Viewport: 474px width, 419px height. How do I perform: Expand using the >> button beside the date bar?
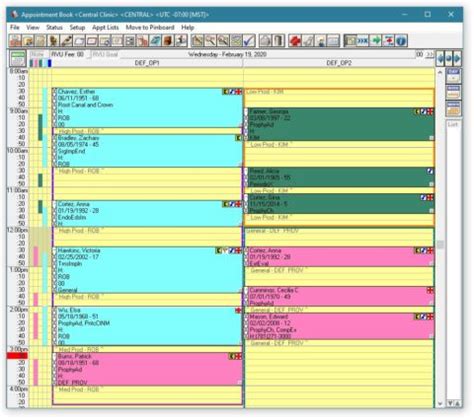[430, 54]
